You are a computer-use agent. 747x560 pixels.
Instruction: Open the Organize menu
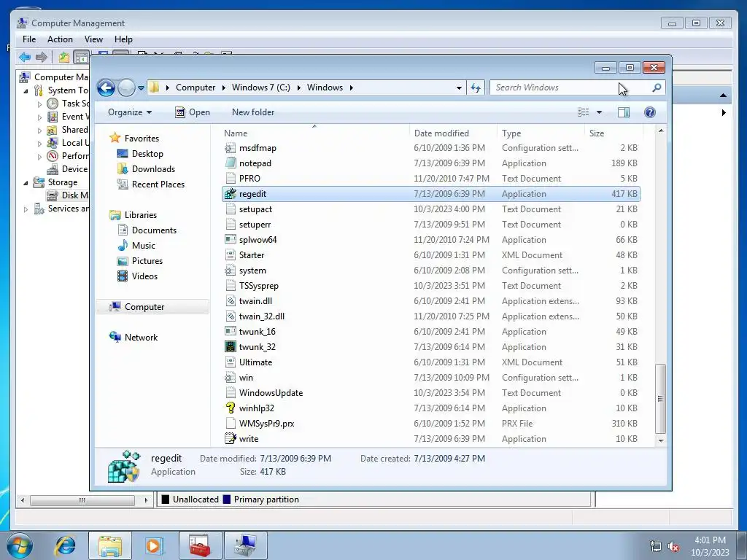click(130, 112)
